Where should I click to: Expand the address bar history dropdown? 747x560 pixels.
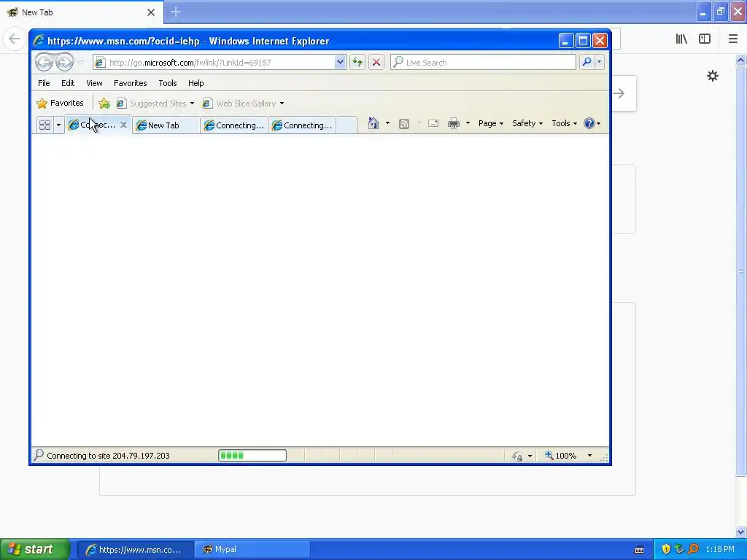[340, 63]
